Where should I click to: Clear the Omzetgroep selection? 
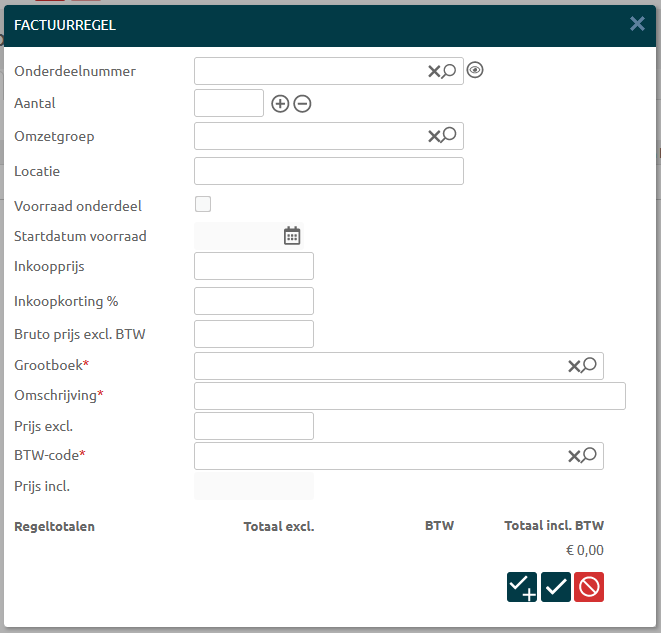click(434, 136)
